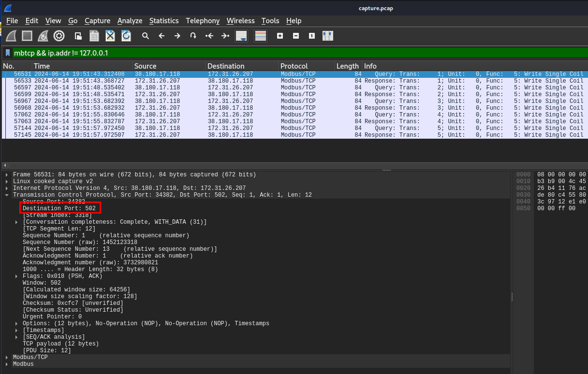
Task: Click the Resize columns icon
Action: (x=328, y=36)
